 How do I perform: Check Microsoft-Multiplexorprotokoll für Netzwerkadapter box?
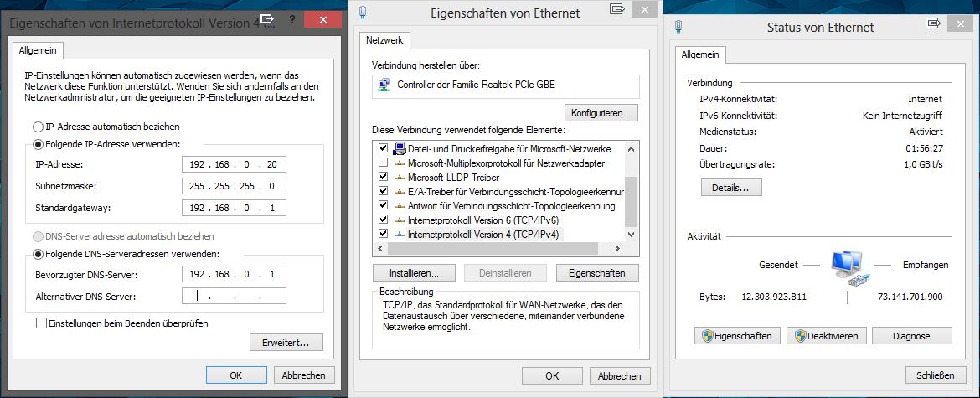(x=383, y=163)
